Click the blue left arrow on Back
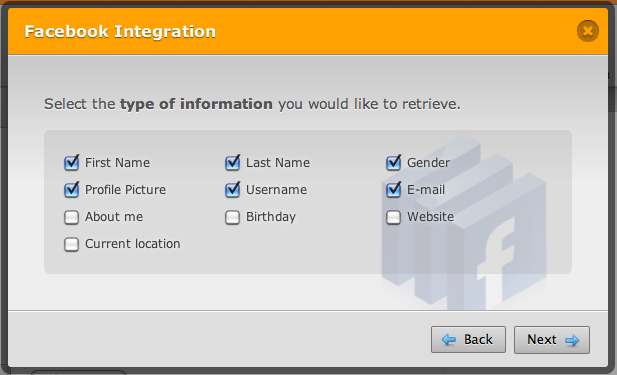The height and width of the screenshot is (375, 617). click(449, 340)
